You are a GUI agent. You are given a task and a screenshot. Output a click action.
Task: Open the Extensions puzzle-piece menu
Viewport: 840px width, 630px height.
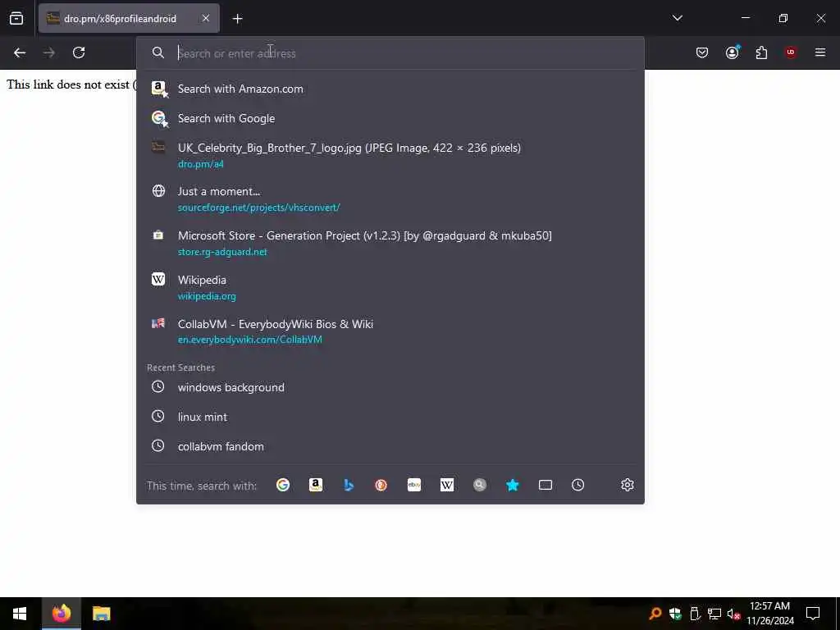pos(761,52)
